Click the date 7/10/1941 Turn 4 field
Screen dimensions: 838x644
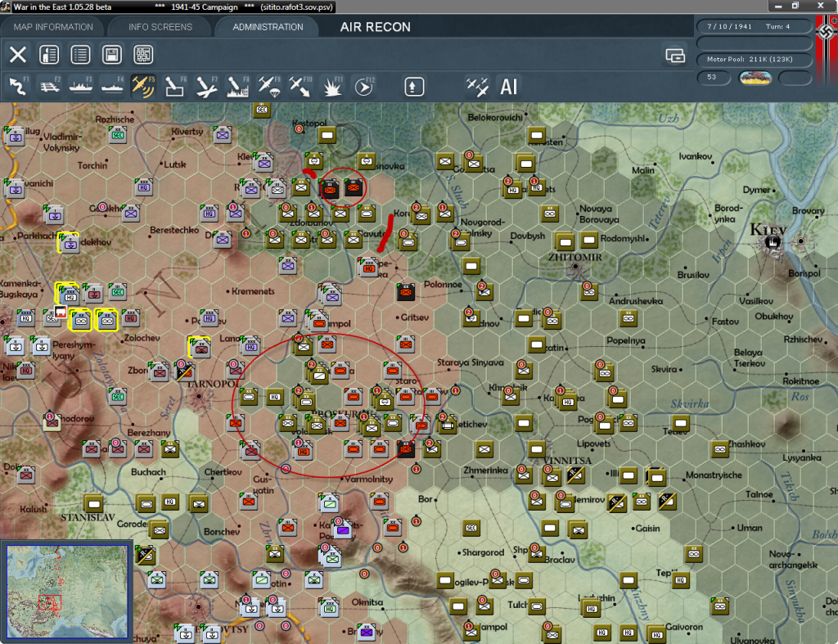pos(754,26)
